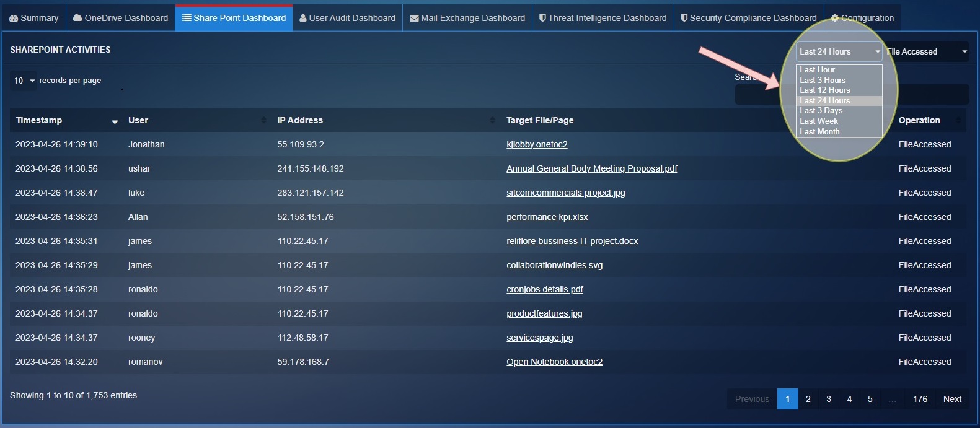Open the Configuration tab
980x428 pixels.
click(x=862, y=18)
